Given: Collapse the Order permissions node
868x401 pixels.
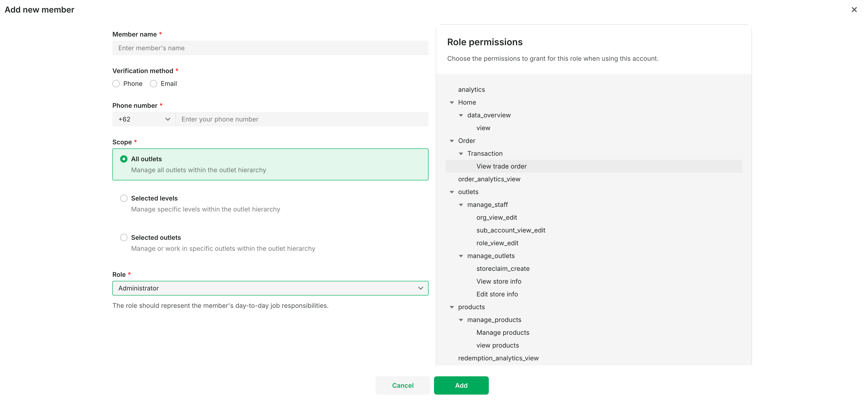Looking at the screenshot, I should pos(452,141).
